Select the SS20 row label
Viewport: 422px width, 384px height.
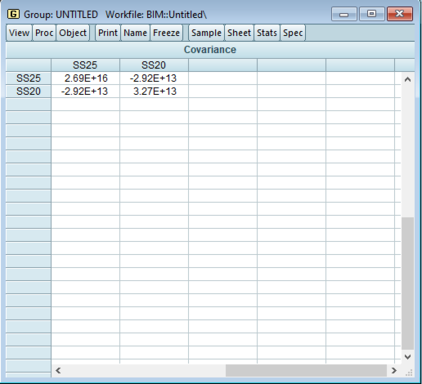click(28, 91)
